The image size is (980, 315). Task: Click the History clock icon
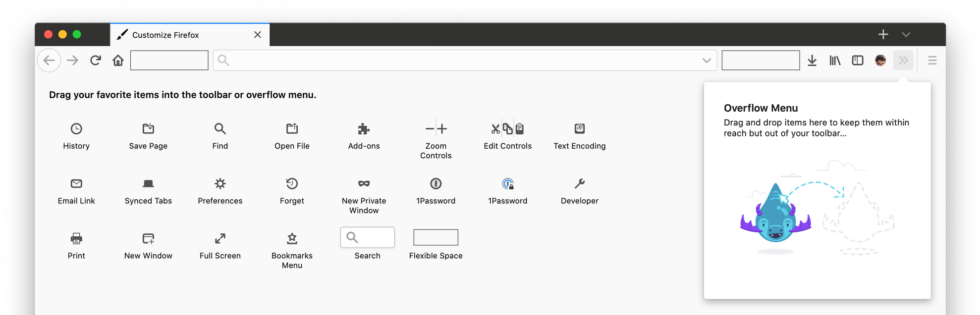click(76, 128)
